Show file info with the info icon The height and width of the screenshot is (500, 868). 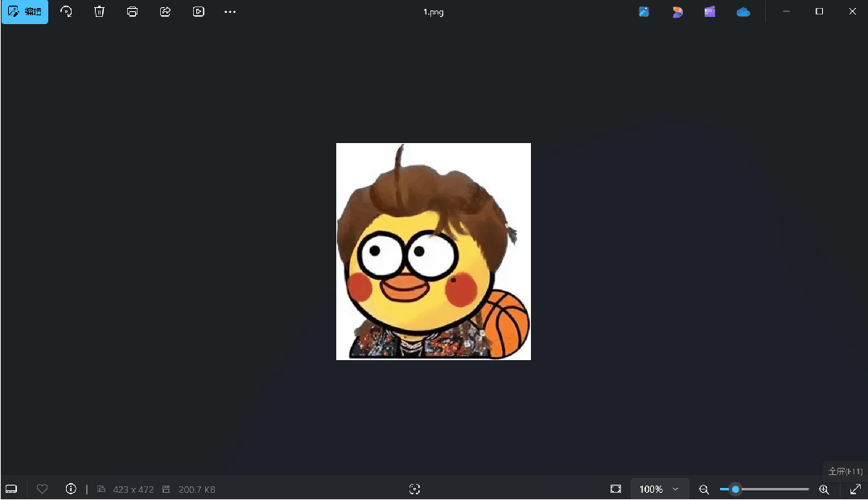71,489
